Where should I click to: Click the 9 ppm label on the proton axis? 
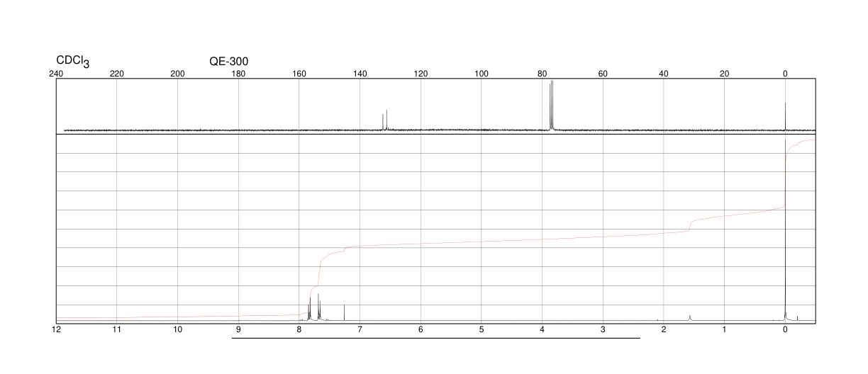point(238,330)
